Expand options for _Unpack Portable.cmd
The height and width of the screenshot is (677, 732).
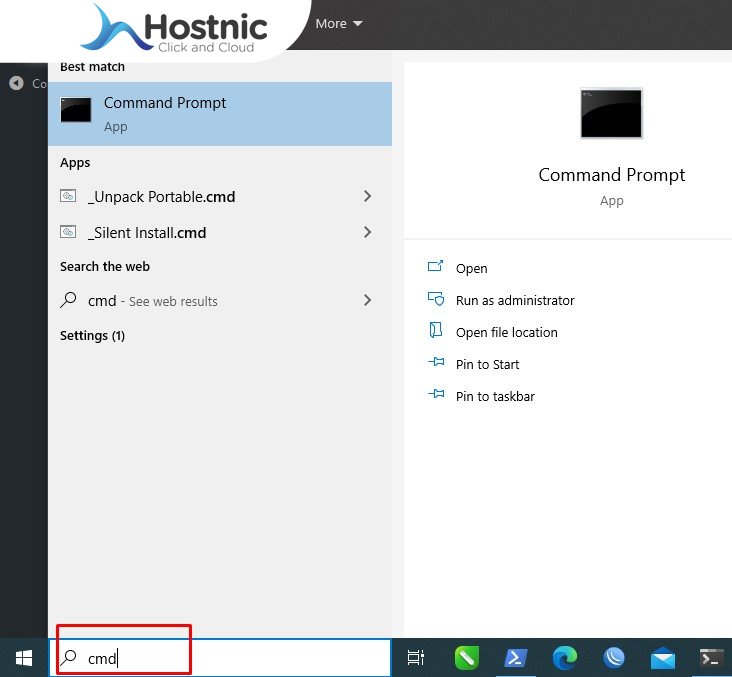367,196
